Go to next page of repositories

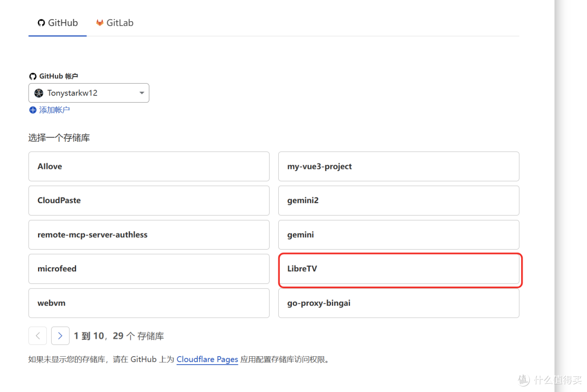pos(60,336)
